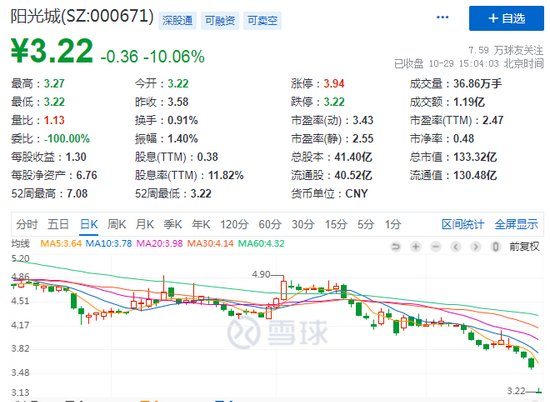Click the 总市值 133.32亿 value
Viewport: 550px width, 402px height.
tap(475, 157)
